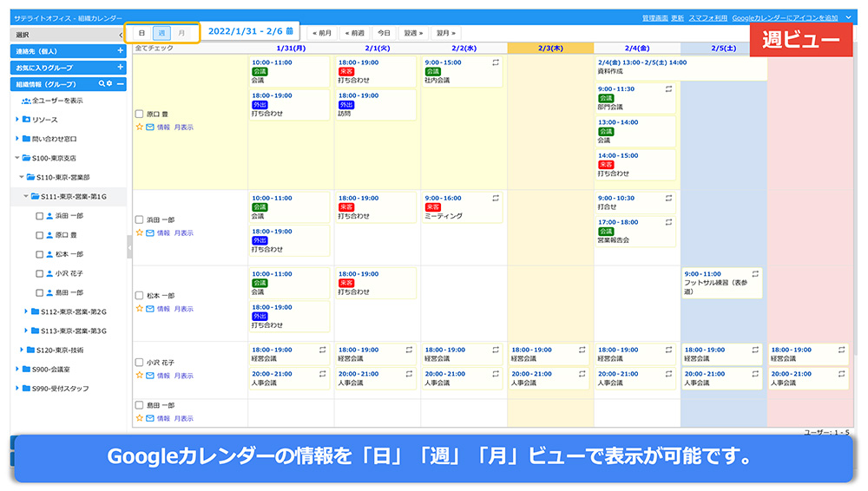Collapse the organization group panel minus icon

tap(120, 84)
